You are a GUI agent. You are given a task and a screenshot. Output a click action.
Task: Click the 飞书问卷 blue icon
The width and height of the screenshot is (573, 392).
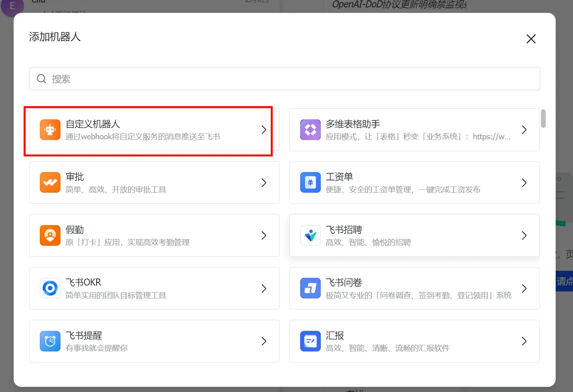[x=310, y=288]
